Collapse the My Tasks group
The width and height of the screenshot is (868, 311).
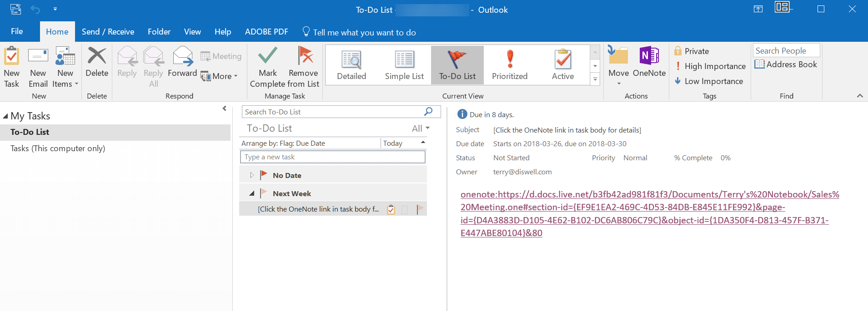pyautogui.click(x=5, y=116)
